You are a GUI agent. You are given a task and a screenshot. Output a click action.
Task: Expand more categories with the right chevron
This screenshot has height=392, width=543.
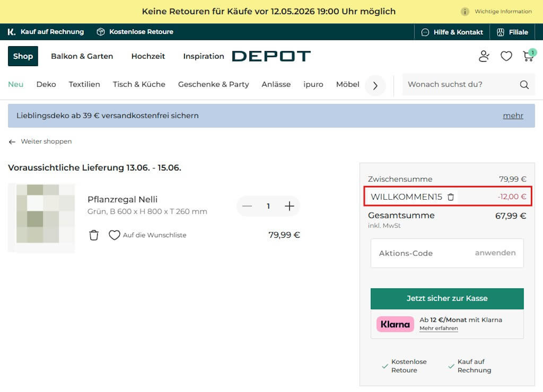point(375,86)
